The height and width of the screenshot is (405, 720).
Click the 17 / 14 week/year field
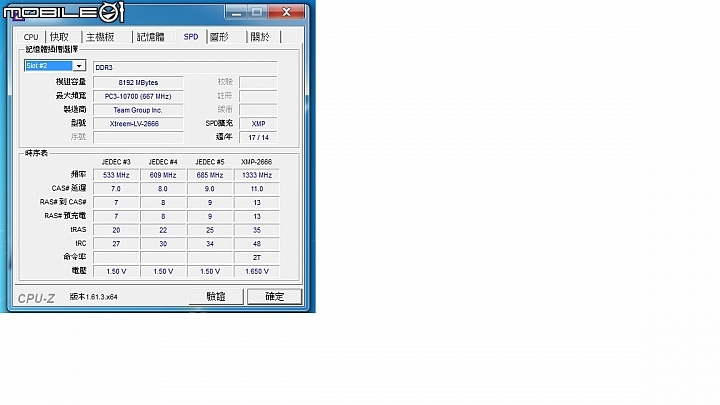pyautogui.click(x=259, y=138)
